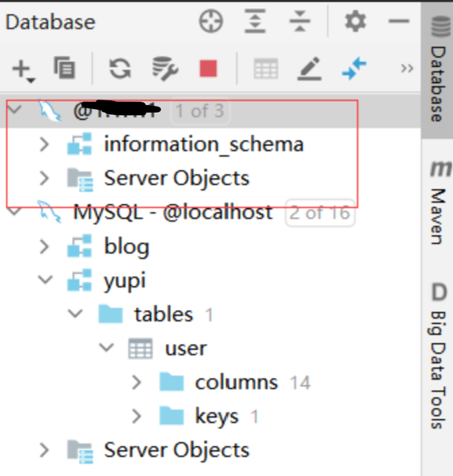453x476 pixels.
Task: Expand the columns folder
Action: (136, 382)
